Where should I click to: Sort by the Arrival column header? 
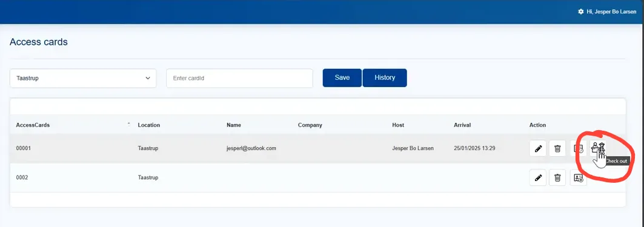462,125
